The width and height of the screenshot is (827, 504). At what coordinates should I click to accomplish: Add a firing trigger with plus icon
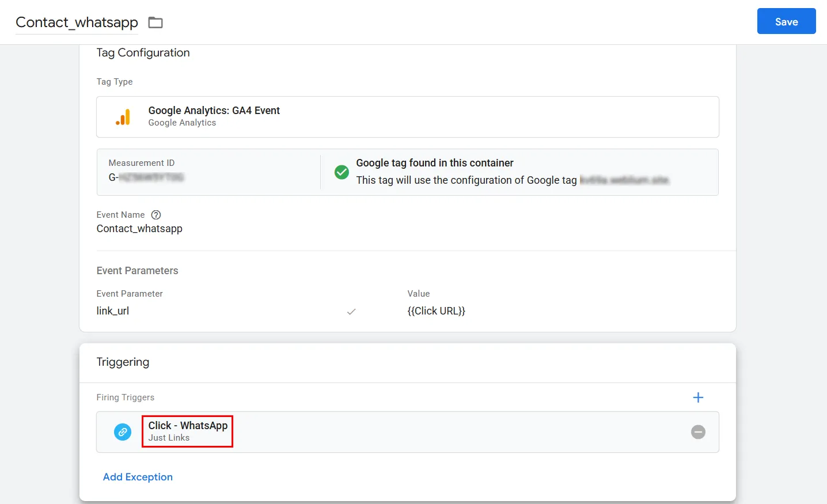(698, 397)
